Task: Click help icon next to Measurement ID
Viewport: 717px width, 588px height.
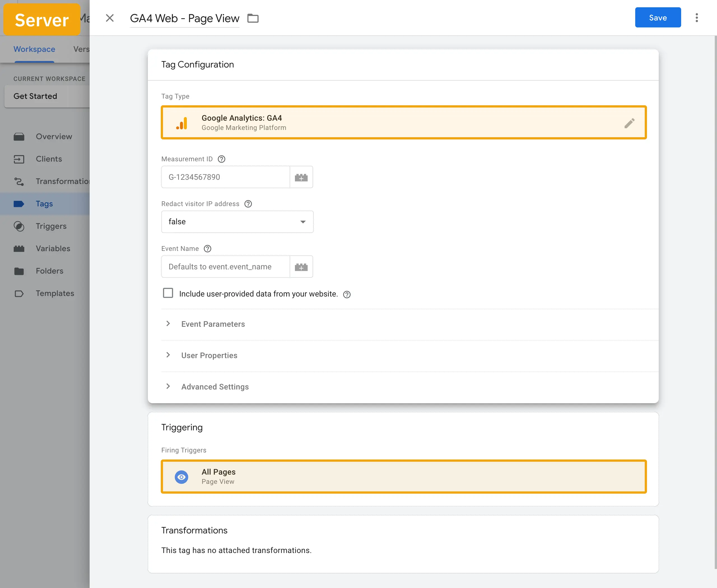Action: point(222,159)
